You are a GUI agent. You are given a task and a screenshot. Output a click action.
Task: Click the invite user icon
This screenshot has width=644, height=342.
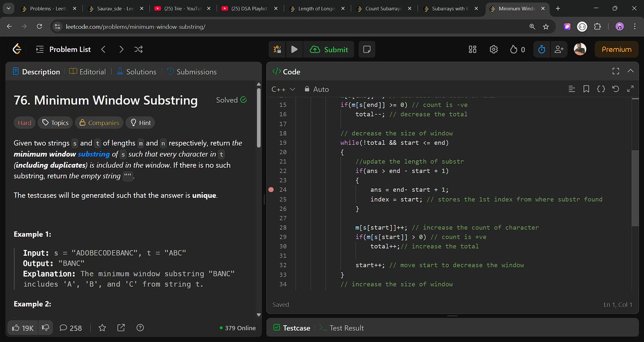pyautogui.click(x=559, y=49)
